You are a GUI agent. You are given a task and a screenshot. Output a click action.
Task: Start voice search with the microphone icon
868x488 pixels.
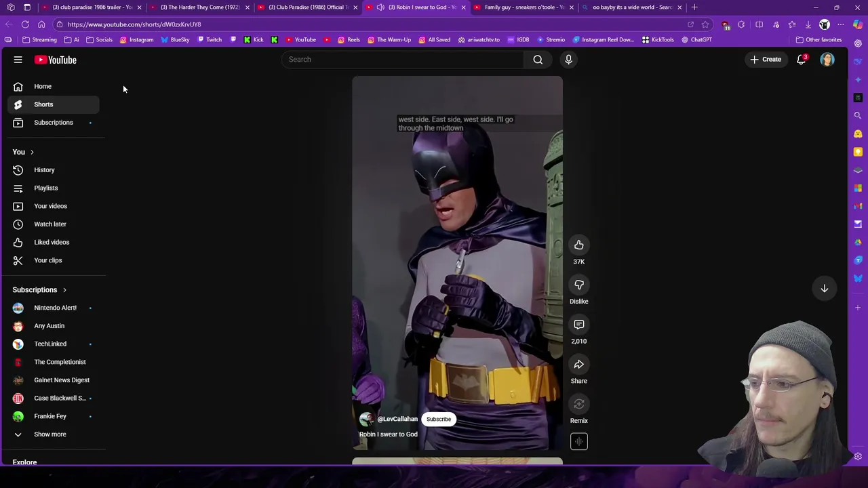pos(568,60)
